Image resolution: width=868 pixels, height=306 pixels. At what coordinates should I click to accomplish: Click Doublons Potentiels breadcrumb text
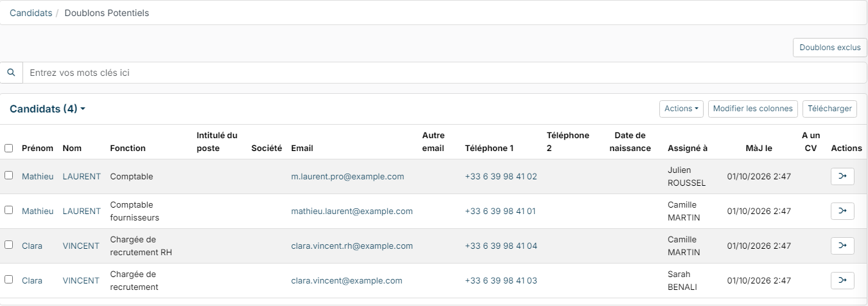pos(107,13)
